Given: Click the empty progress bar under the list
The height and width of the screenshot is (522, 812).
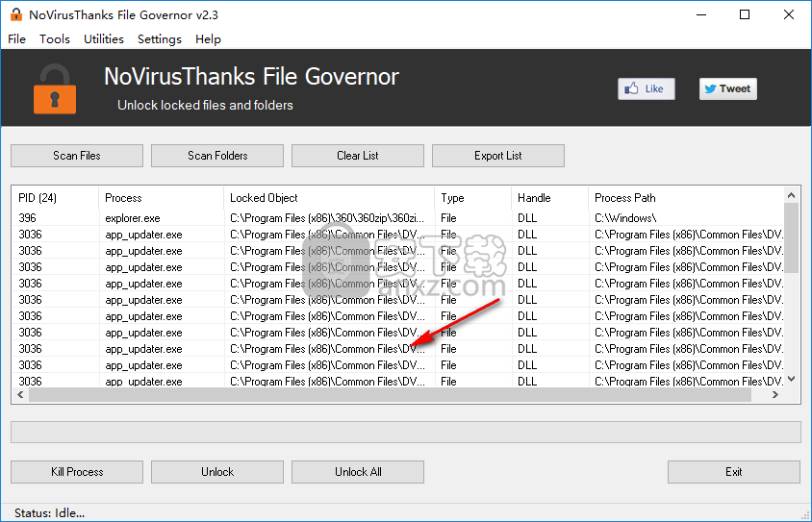Looking at the screenshot, I should 406,432.
